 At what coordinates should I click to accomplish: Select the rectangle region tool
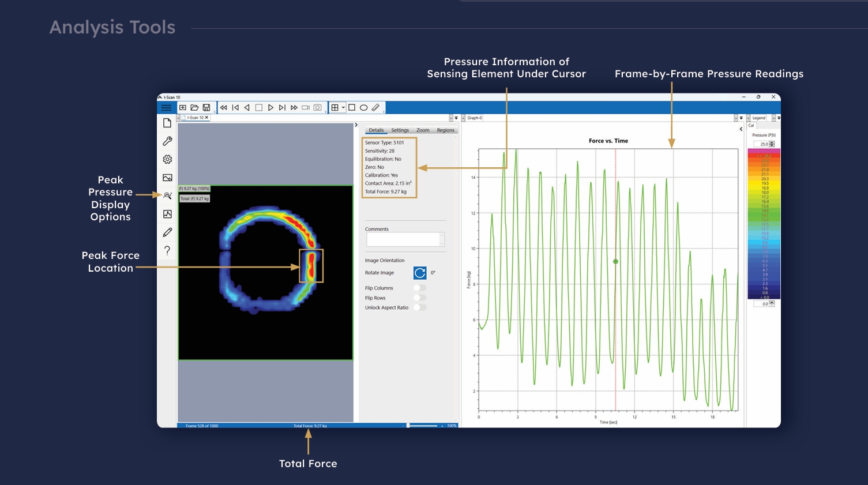[x=352, y=108]
